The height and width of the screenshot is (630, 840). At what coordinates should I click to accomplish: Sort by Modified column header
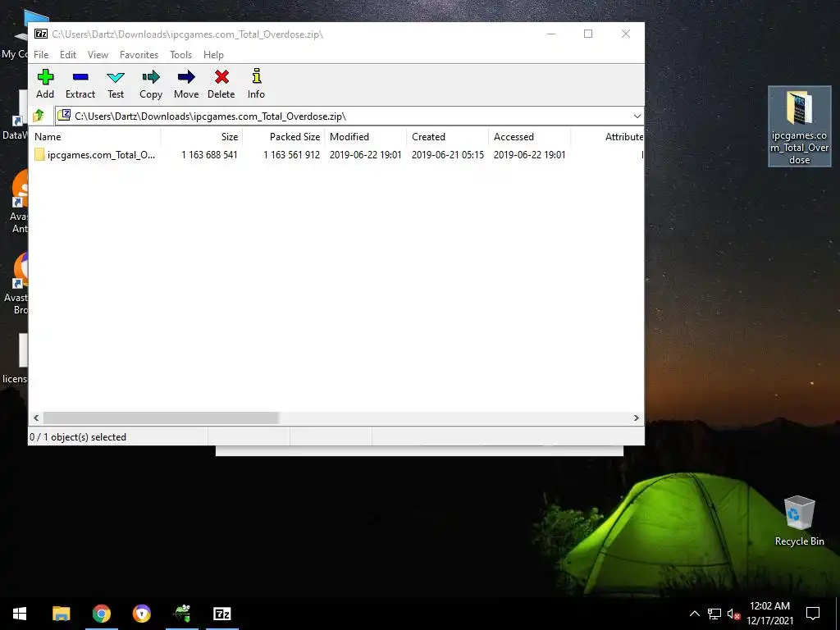point(365,137)
